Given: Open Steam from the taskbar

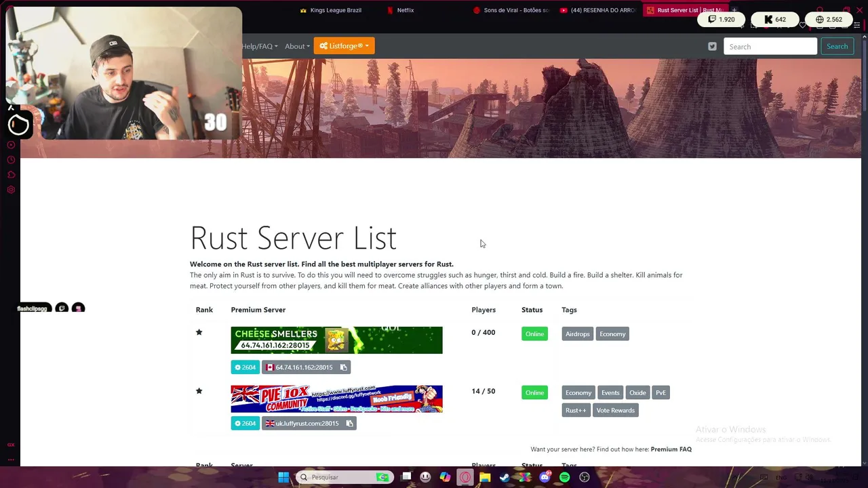Looking at the screenshot, I should coord(505,477).
